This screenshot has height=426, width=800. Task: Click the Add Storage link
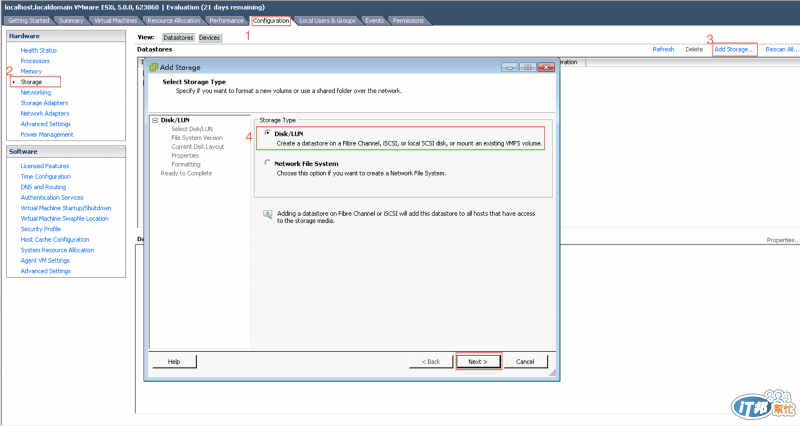(x=734, y=49)
